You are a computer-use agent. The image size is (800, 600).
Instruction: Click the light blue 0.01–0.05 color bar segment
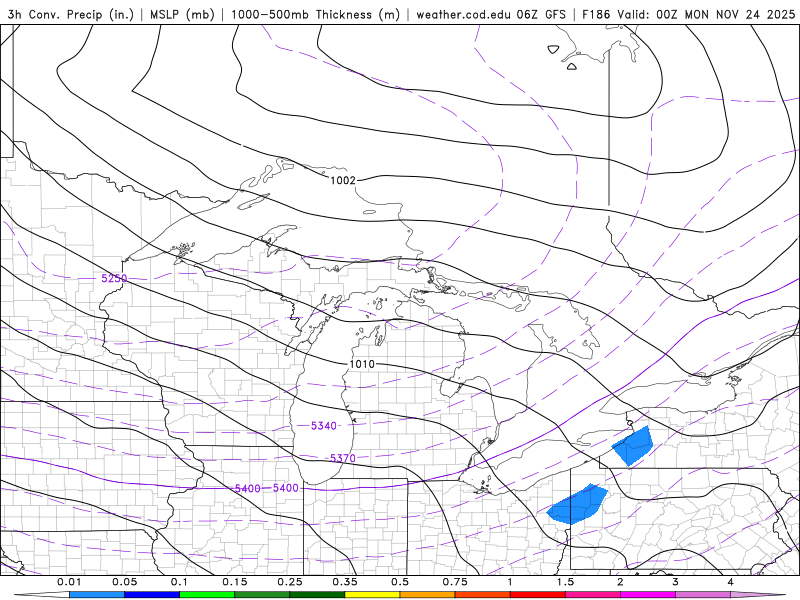97,595
